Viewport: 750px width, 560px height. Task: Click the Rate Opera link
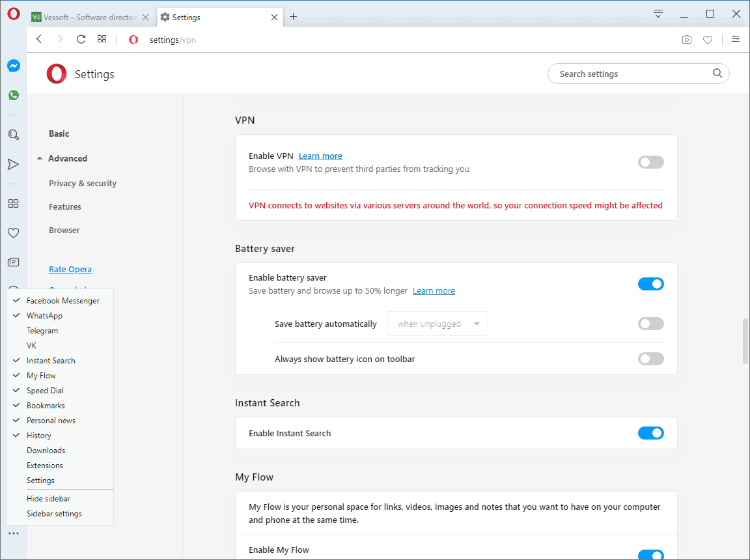pyautogui.click(x=70, y=269)
